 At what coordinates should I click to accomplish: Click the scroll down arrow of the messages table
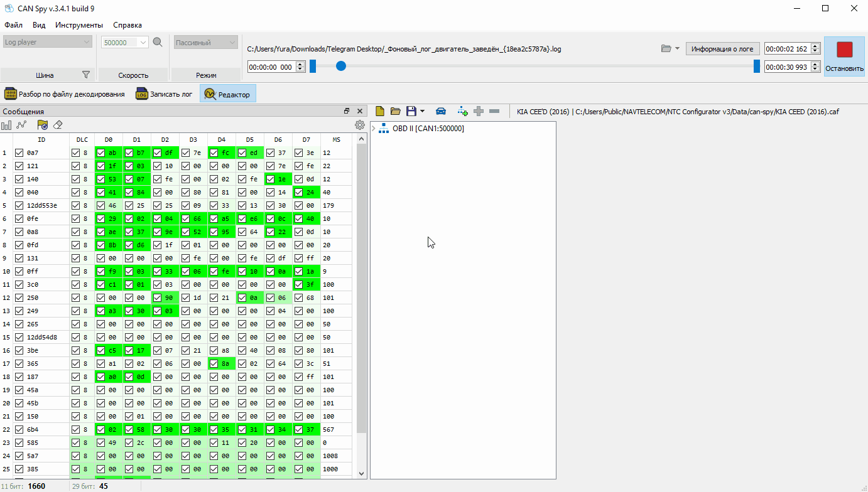[361, 474]
